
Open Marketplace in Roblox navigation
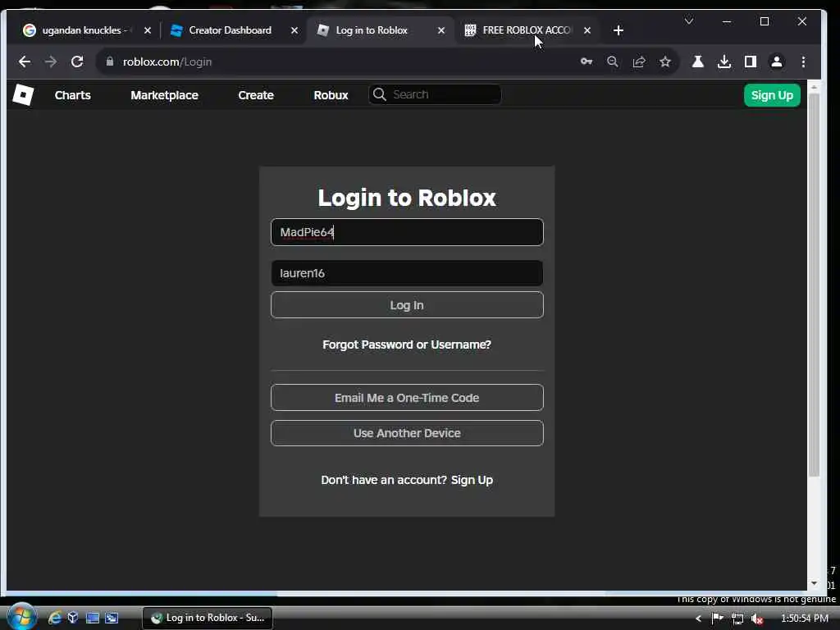click(x=164, y=95)
